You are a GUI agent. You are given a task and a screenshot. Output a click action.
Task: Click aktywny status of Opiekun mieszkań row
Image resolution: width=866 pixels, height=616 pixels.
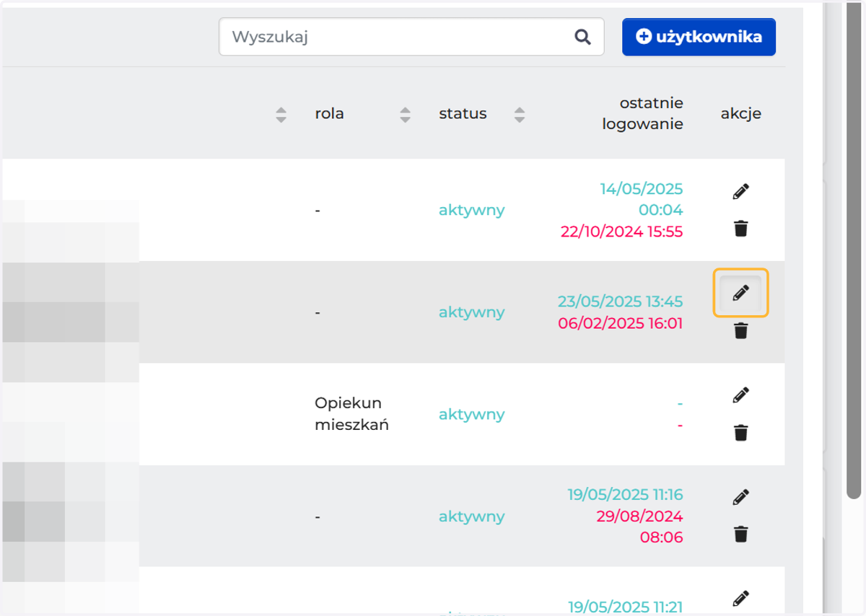pyautogui.click(x=472, y=414)
